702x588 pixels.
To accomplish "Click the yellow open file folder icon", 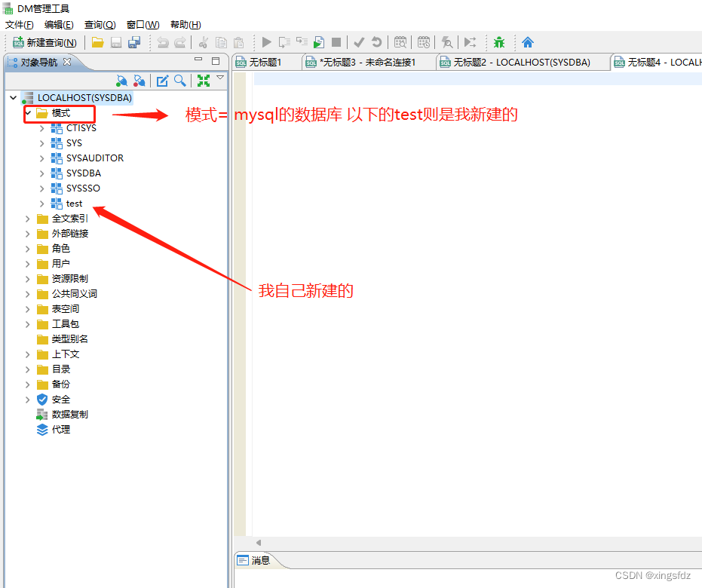I will click(x=97, y=42).
